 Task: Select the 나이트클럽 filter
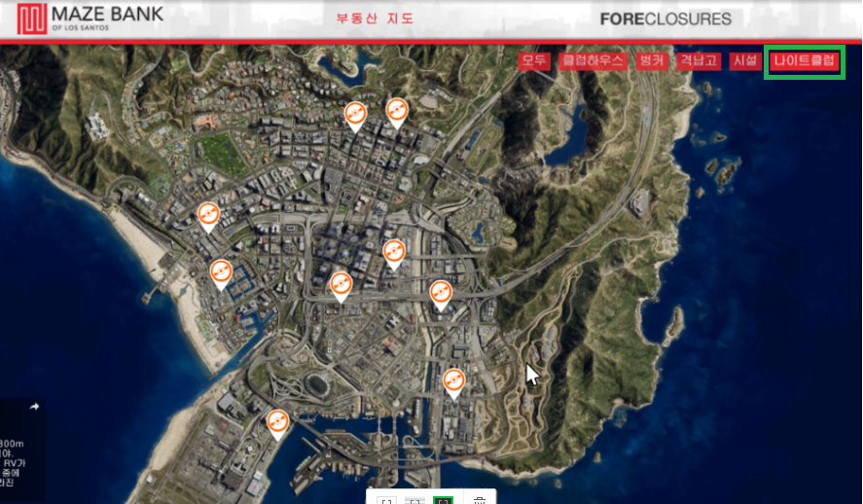805,60
